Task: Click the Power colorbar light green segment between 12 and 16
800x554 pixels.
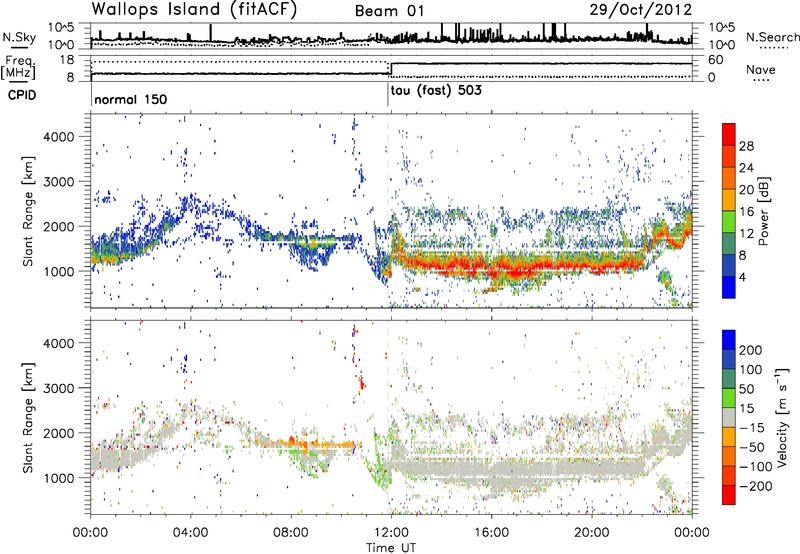Action: [x=729, y=222]
